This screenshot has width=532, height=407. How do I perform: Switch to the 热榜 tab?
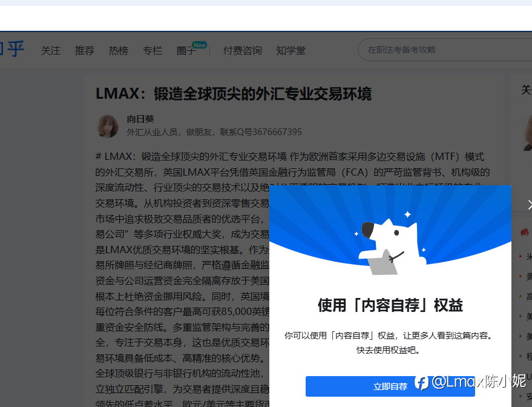coord(119,51)
